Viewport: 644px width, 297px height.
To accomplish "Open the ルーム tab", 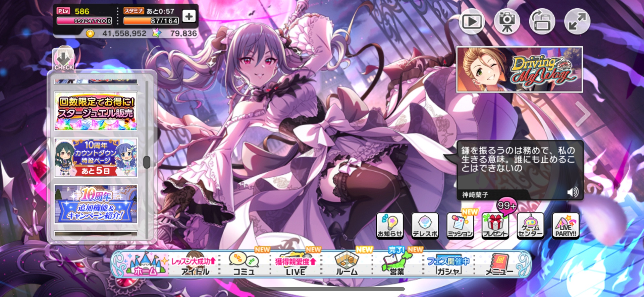I will 347,264.
